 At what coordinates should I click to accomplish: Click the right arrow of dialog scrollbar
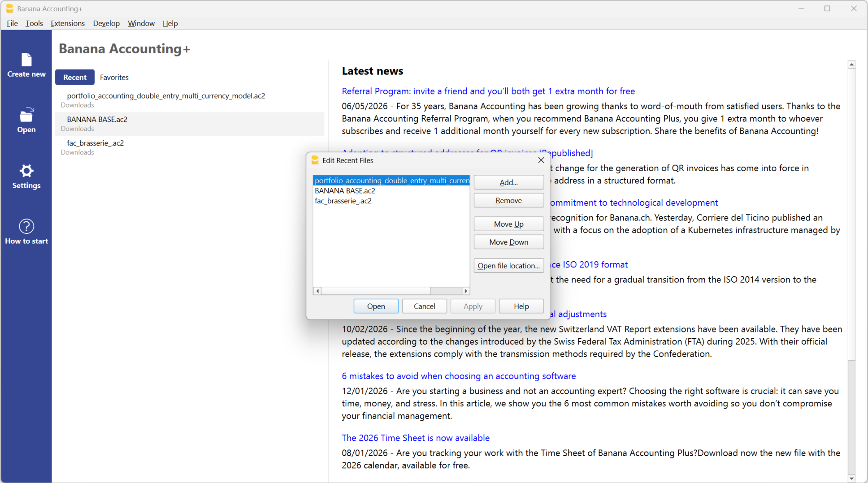[466, 291]
